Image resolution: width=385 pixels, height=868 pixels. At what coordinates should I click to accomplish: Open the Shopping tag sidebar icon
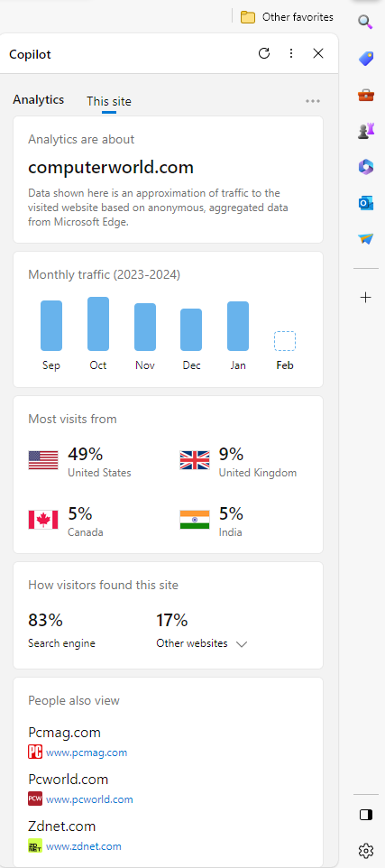(x=366, y=58)
